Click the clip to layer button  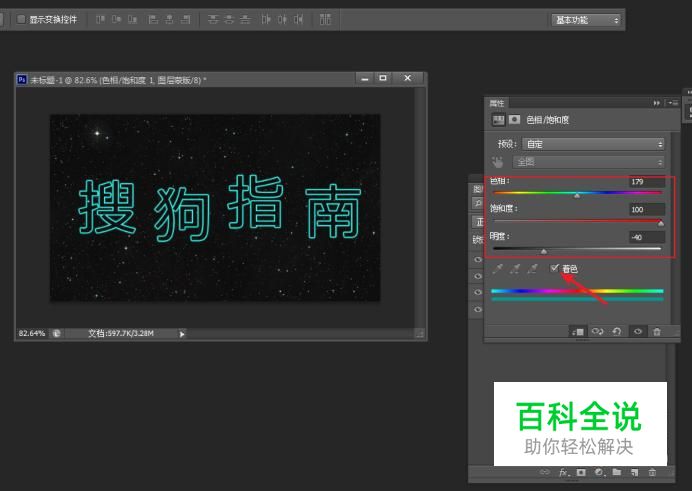pos(577,332)
